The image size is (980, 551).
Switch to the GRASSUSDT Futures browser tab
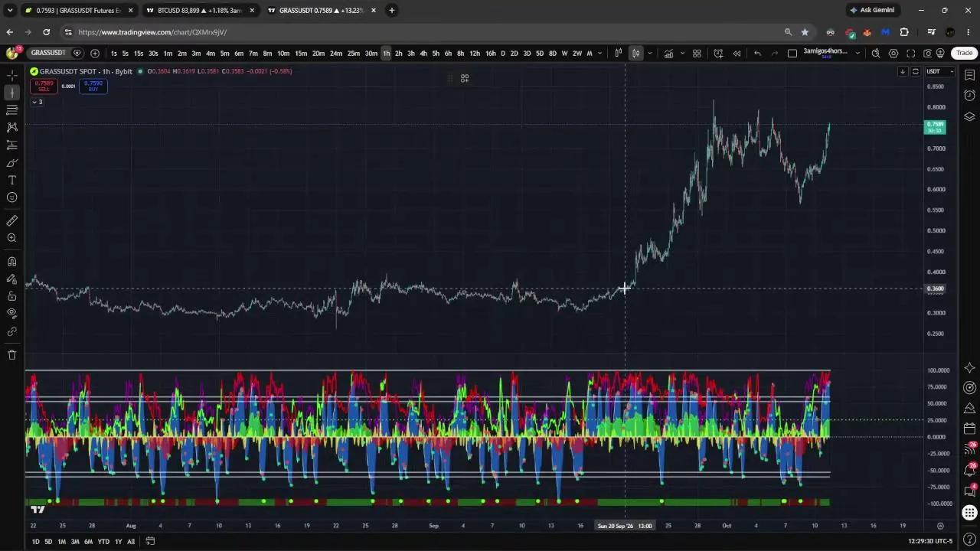78,10
